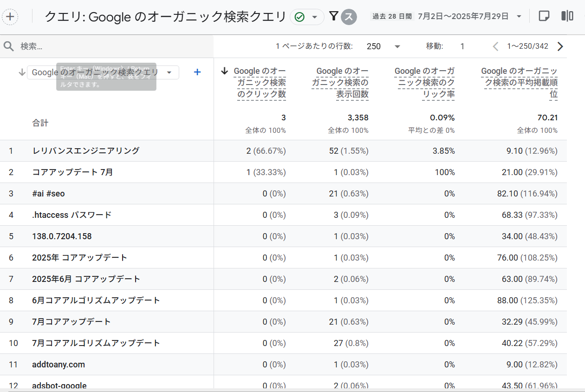Viewport: 585px width, 392px height.
Task: Select the レリバンスエンジニアリング query row
Action: pyautogui.click(x=86, y=151)
